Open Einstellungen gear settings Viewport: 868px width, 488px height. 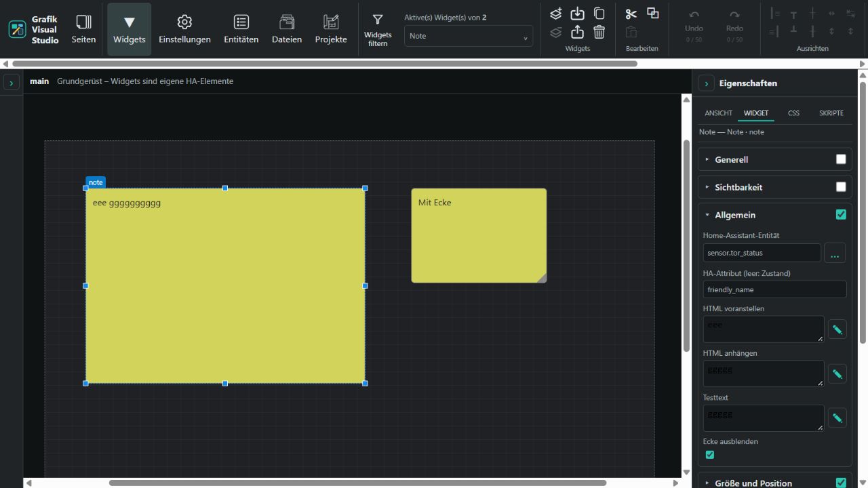(184, 29)
